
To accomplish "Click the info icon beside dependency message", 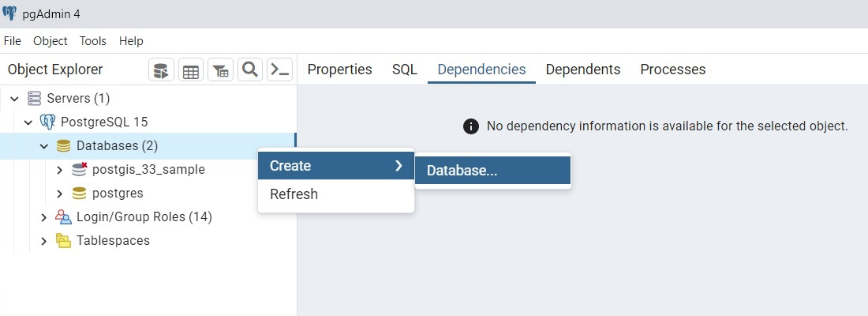I will point(470,126).
